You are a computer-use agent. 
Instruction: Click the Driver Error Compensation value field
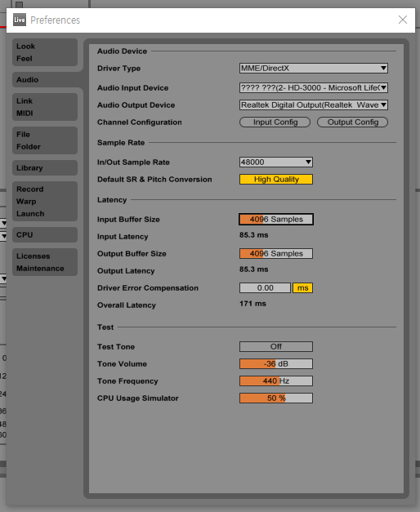pos(265,287)
